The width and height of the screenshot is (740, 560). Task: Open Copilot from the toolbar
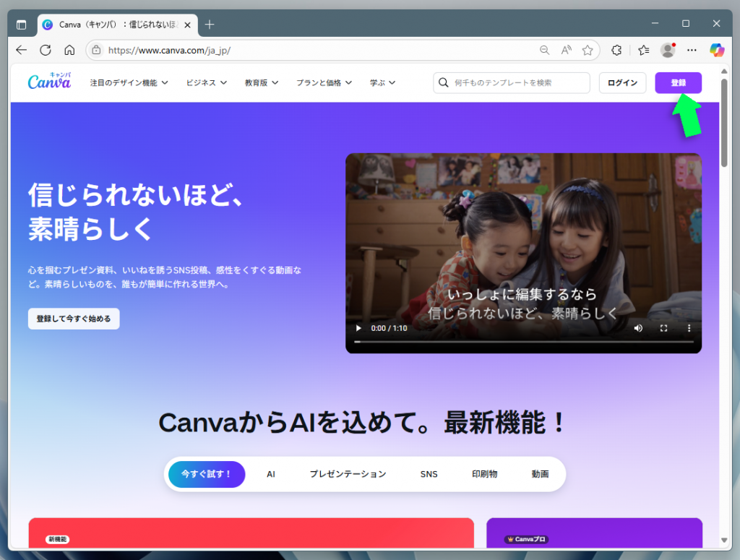(x=716, y=50)
